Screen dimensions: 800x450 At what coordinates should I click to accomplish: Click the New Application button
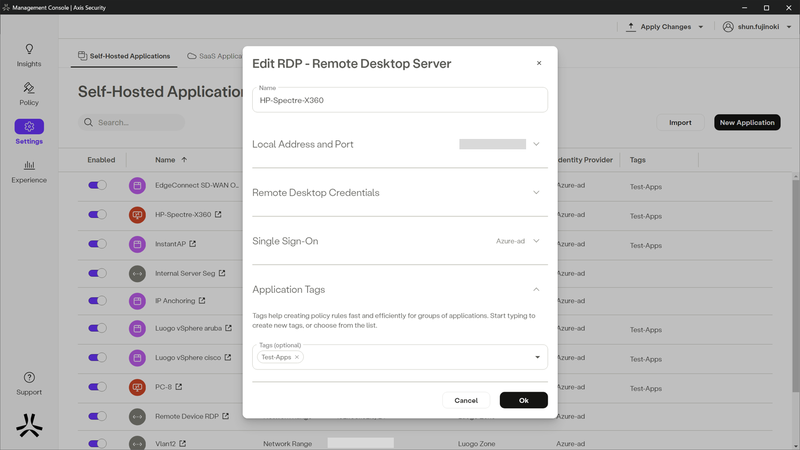coord(747,122)
